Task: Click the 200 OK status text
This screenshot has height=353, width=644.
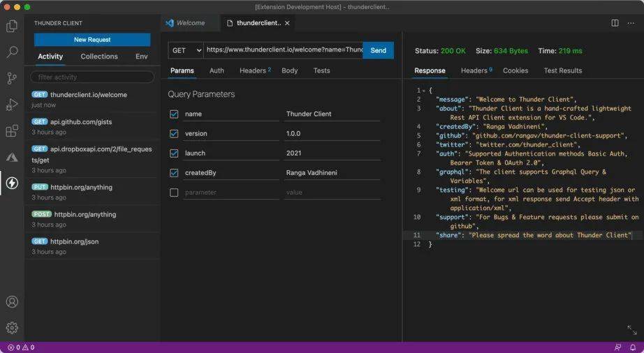Action: pyautogui.click(x=453, y=51)
